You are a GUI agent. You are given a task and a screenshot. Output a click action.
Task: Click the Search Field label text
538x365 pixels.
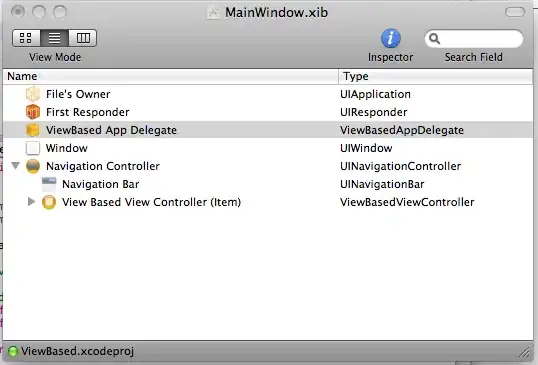474,57
